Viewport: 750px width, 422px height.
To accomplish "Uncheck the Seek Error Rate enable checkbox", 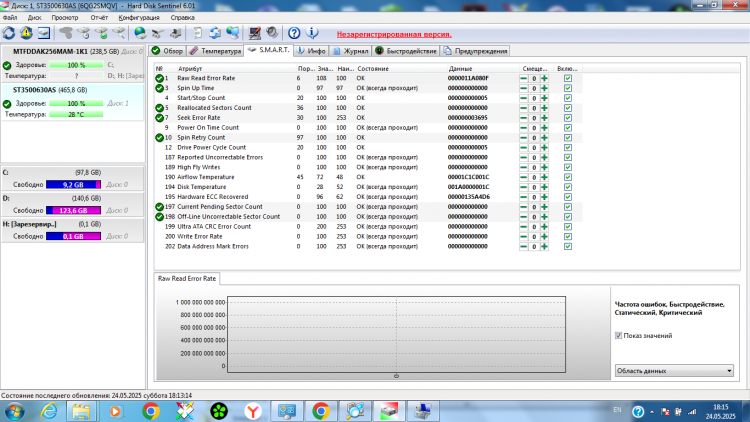I will point(568,118).
